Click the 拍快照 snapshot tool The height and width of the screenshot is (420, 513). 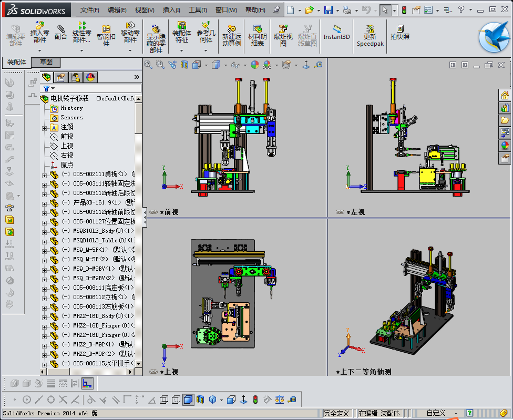click(399, 32)
